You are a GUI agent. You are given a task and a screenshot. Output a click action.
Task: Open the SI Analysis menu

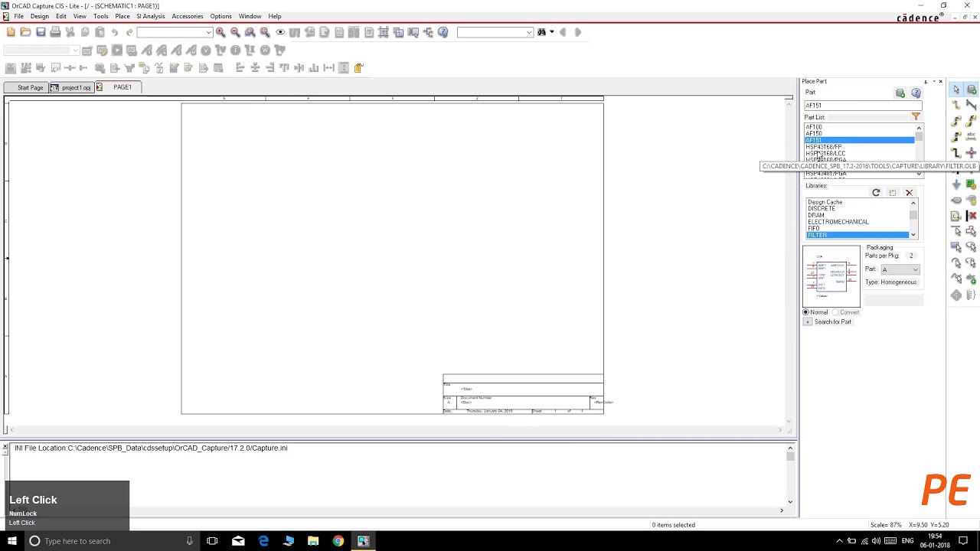coord(151,16)
